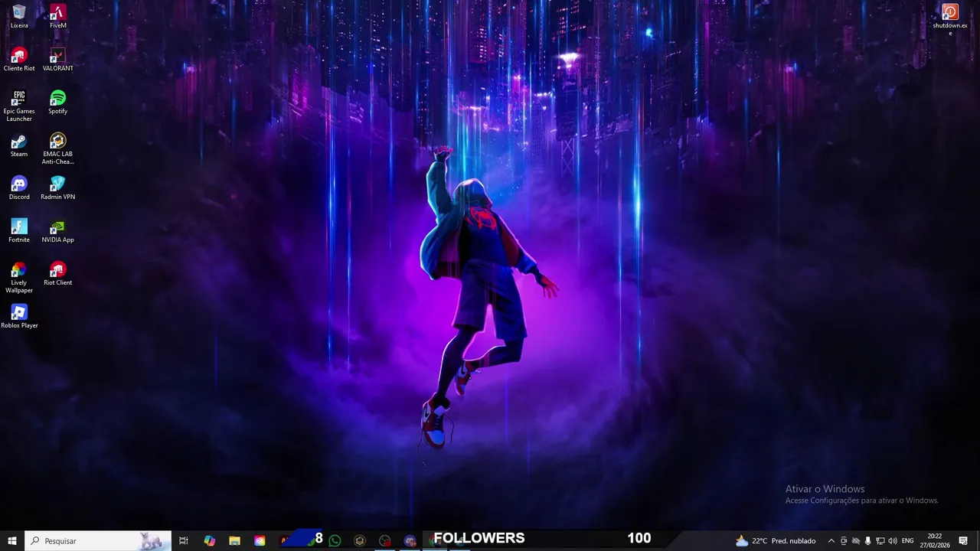Open the Discord taskbar icon with badge

click(x=410, y=540)
